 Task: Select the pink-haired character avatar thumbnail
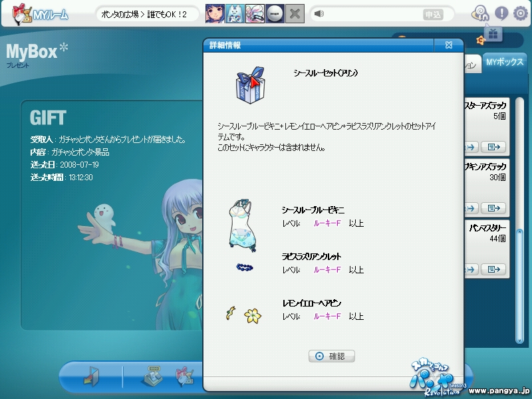tap(255, 14)
